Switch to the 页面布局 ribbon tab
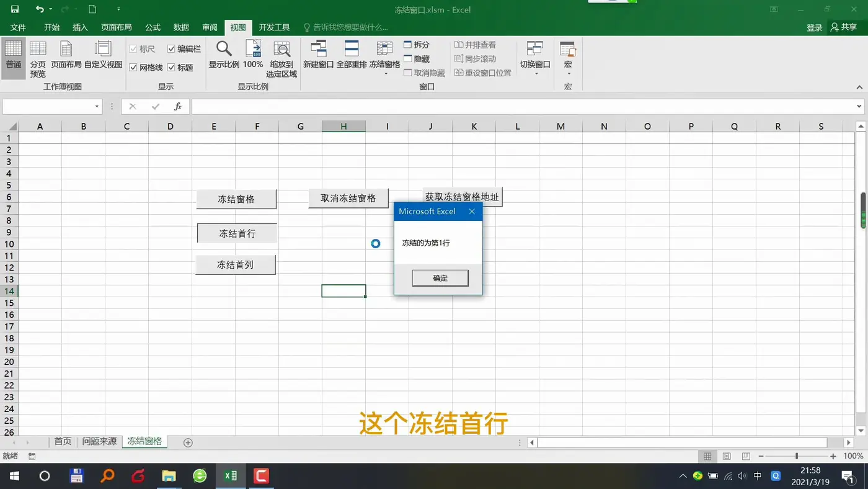The image size is (868, 489). pos(117,27)
